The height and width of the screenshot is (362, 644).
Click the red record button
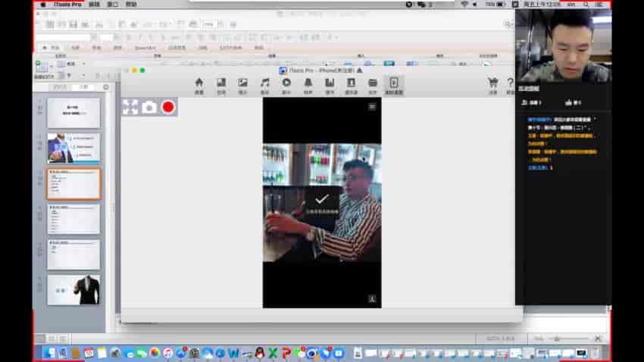click(x=168, y=108)
